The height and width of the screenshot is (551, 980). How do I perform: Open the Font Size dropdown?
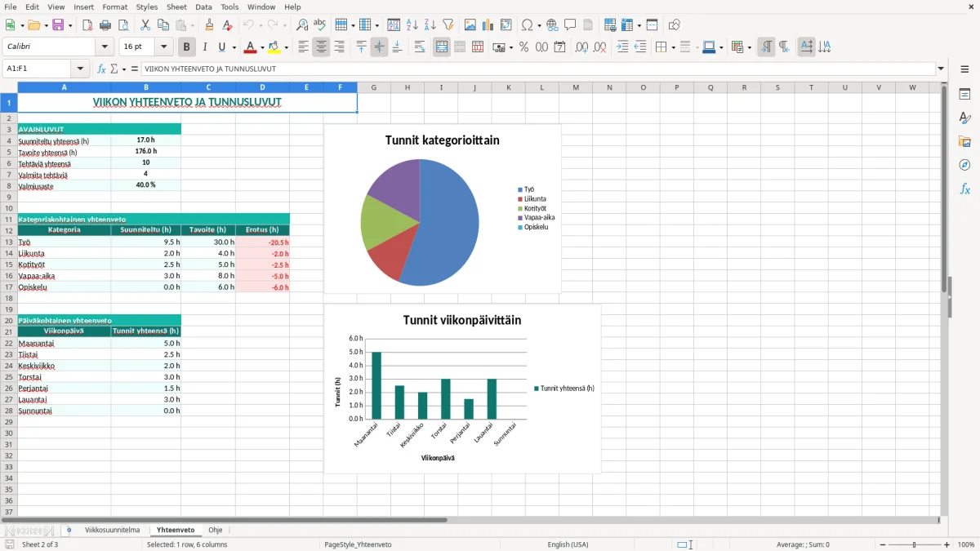point(164,47)
